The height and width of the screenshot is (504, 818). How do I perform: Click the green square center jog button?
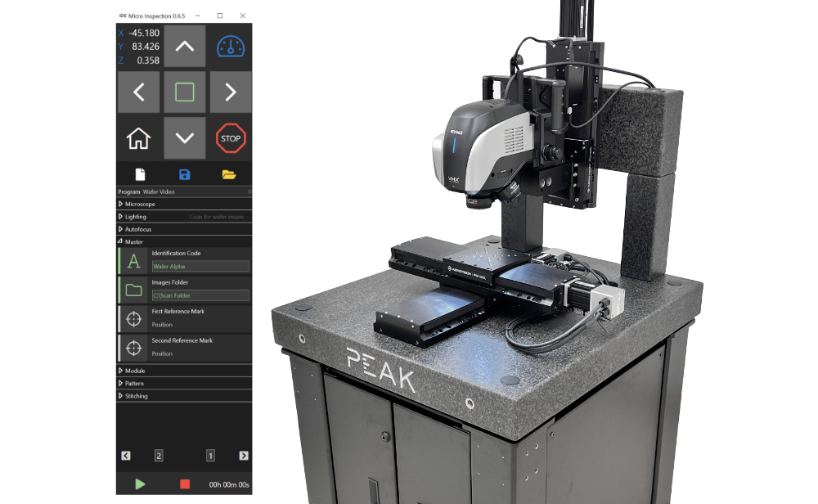pos(185,92)
